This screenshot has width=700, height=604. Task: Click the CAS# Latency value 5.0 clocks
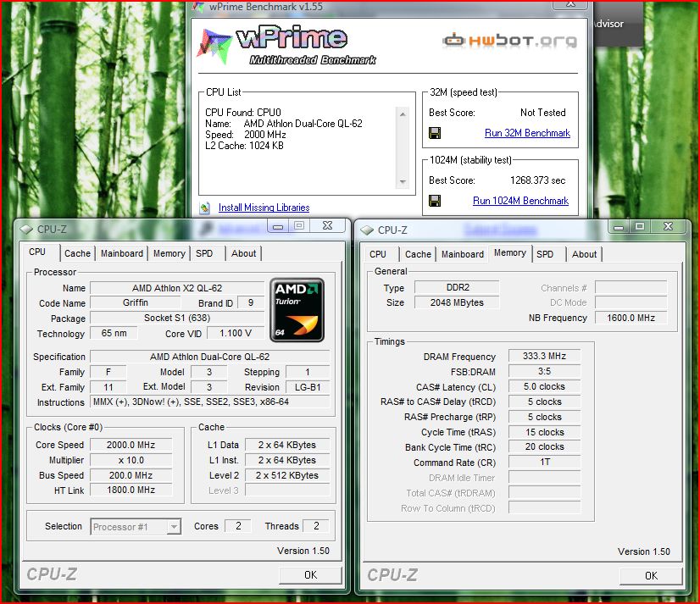tap(544, 386)
